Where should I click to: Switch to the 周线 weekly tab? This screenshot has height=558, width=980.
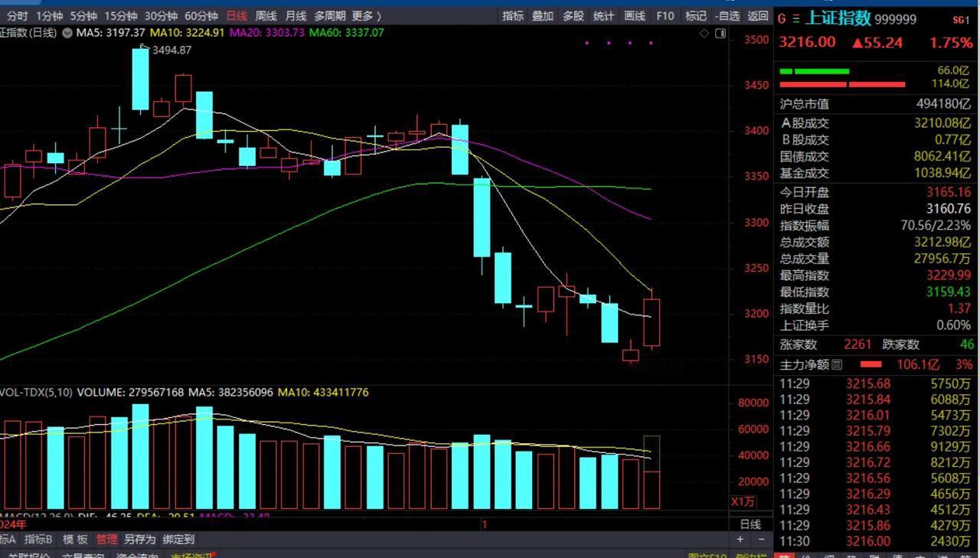point(266,15)
